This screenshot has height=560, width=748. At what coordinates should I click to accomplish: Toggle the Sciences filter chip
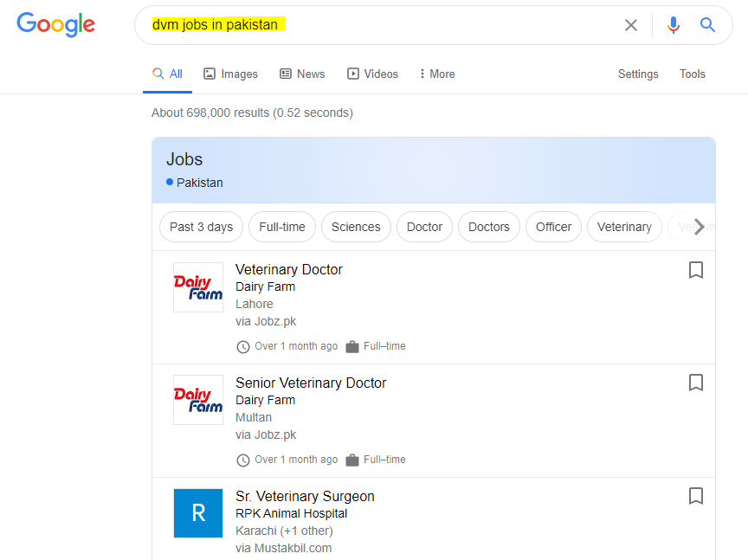[x=356, y=227]
